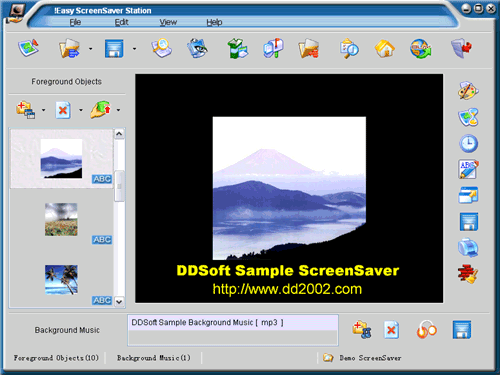Click the move object up hand icon
The image size is (500, 375).
click(x=100, y=110)
